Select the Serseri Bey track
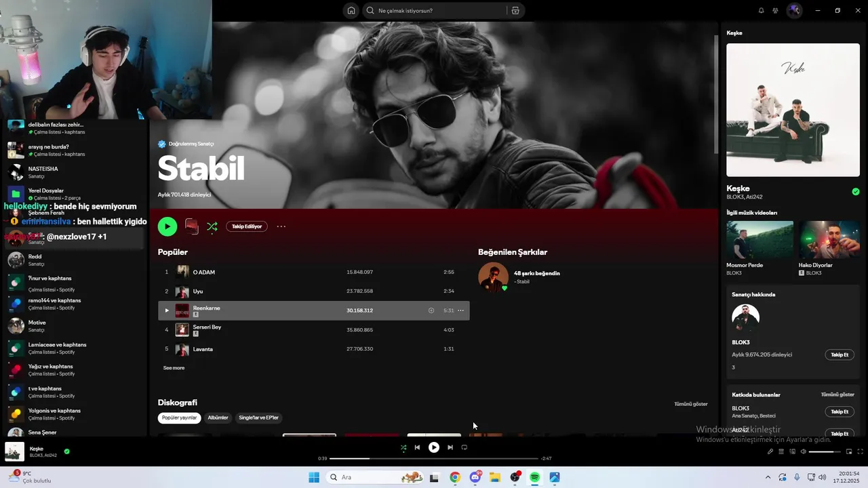The width and height of the screenshot is (868, 488). click(313, 330)
